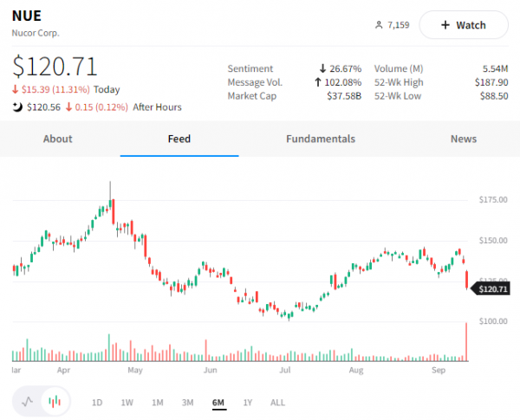
Task: Switch to the Feed tab
Action: (179, 139)
